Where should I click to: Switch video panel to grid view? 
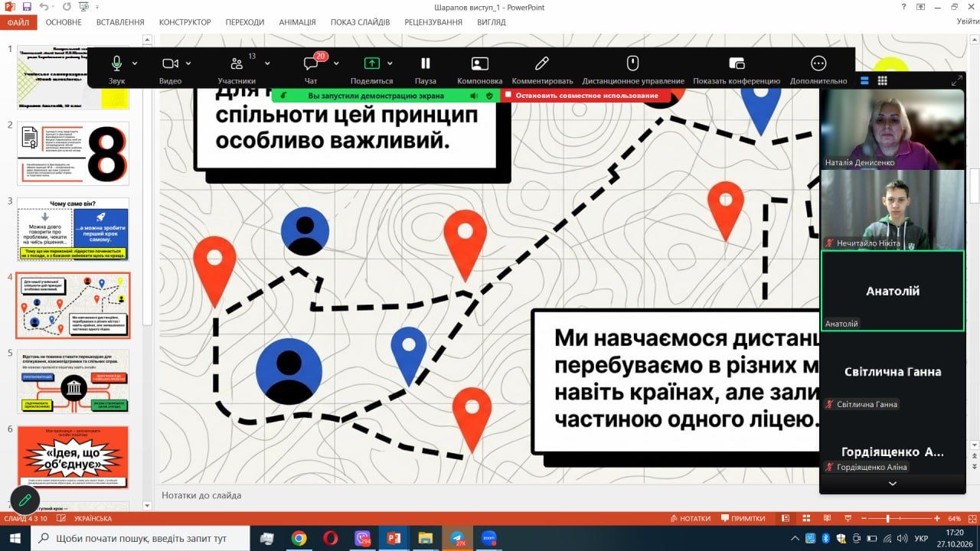(882, 80)
